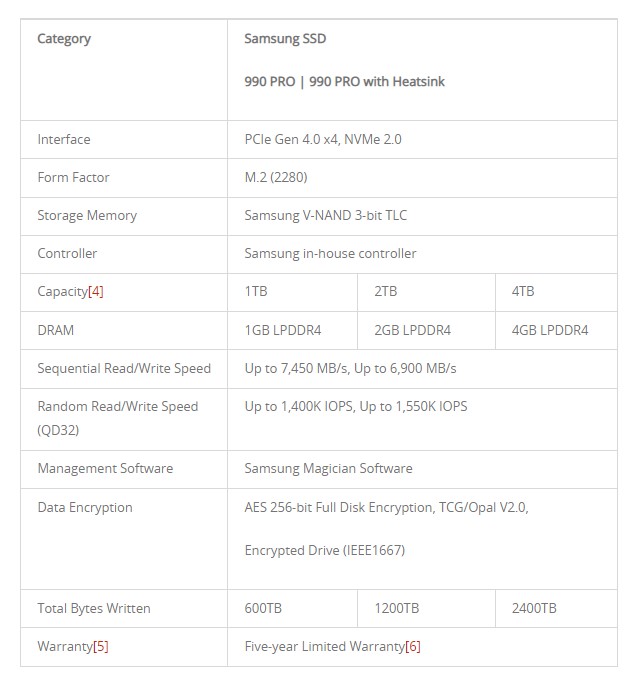Click the Samsung SSD heading text
The height and width of the screenshot is (682, 640).
point(285,39)
